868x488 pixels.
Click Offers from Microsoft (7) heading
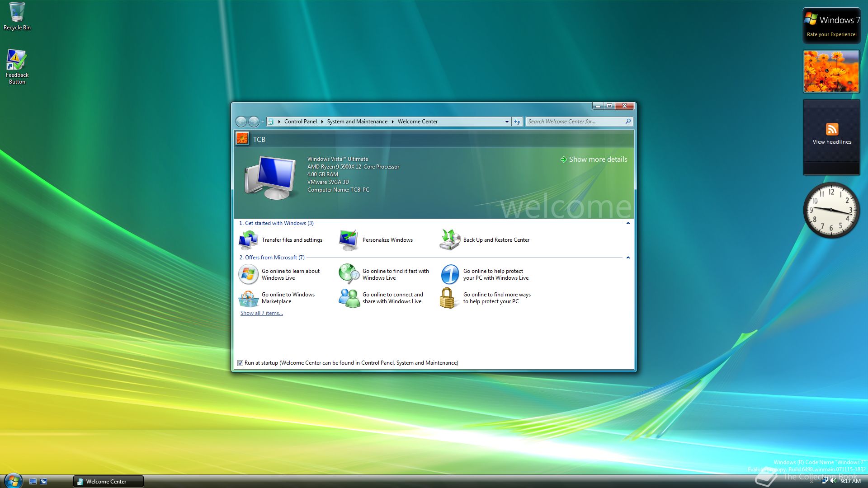[272, 258]
